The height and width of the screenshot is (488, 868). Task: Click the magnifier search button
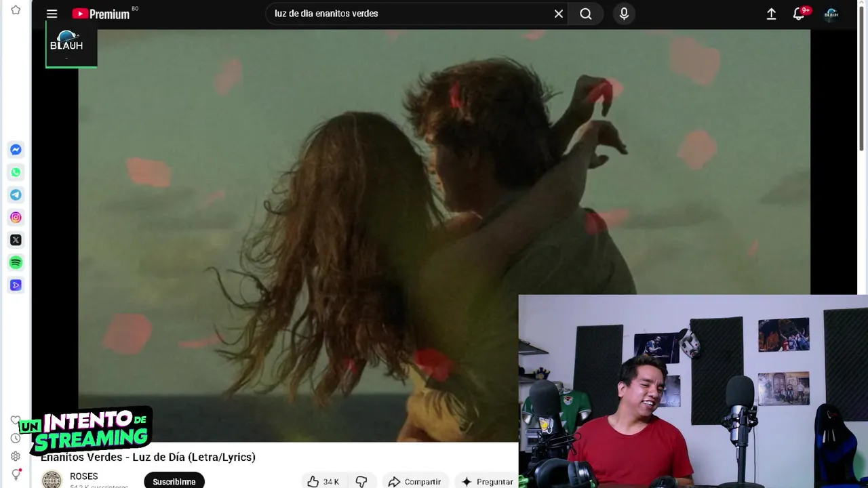586,14
